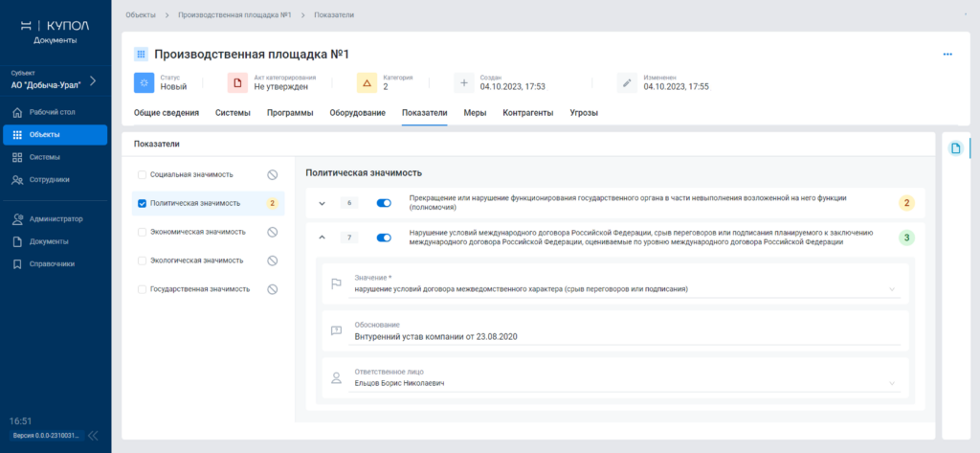Collapse sidebar with double-chevron icon

tap(93, 435)
